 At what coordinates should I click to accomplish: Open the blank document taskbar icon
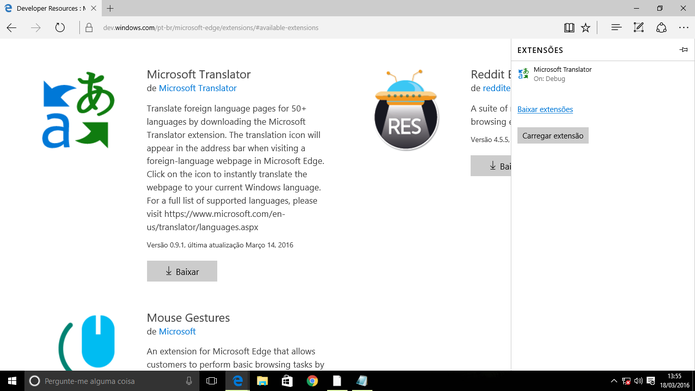click(337, 381)
